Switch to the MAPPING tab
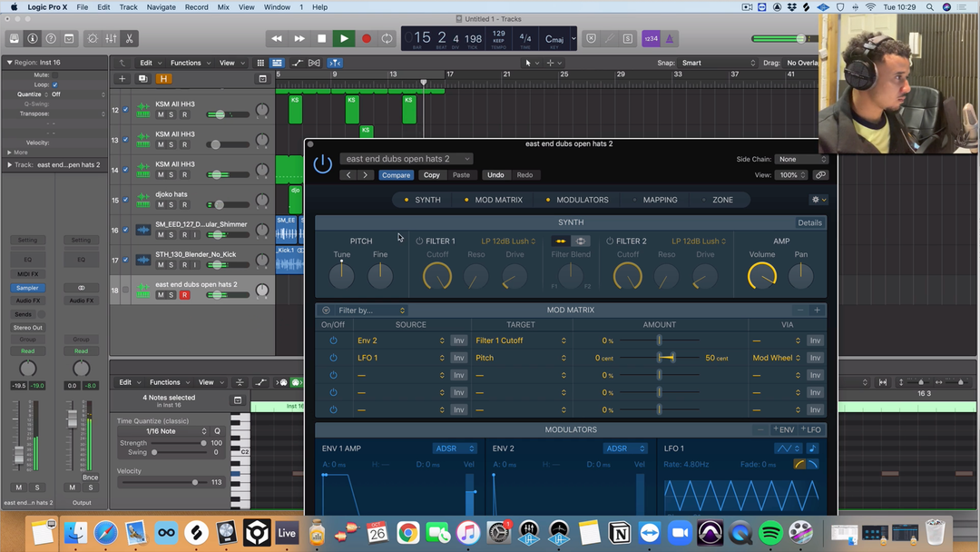Screen dimensions: 980x552 [659, 200]
